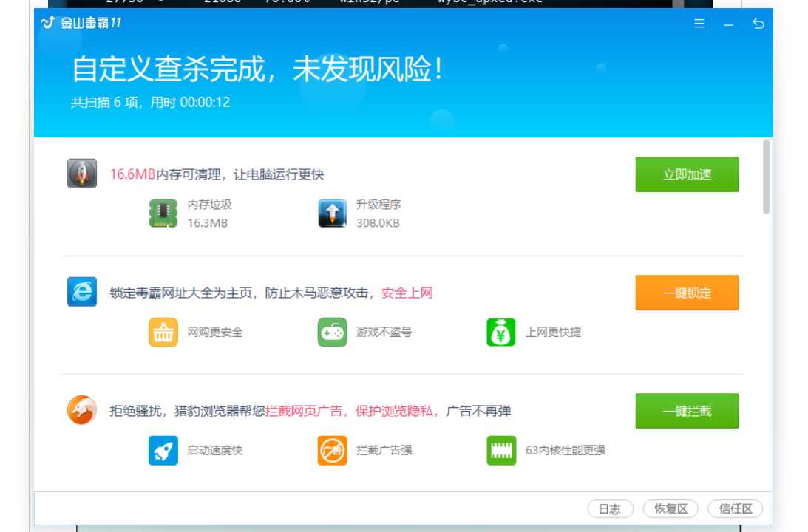Screen dimensions: 808x532
Task: Open the 恢复区 recovery area
Action: 670,509
